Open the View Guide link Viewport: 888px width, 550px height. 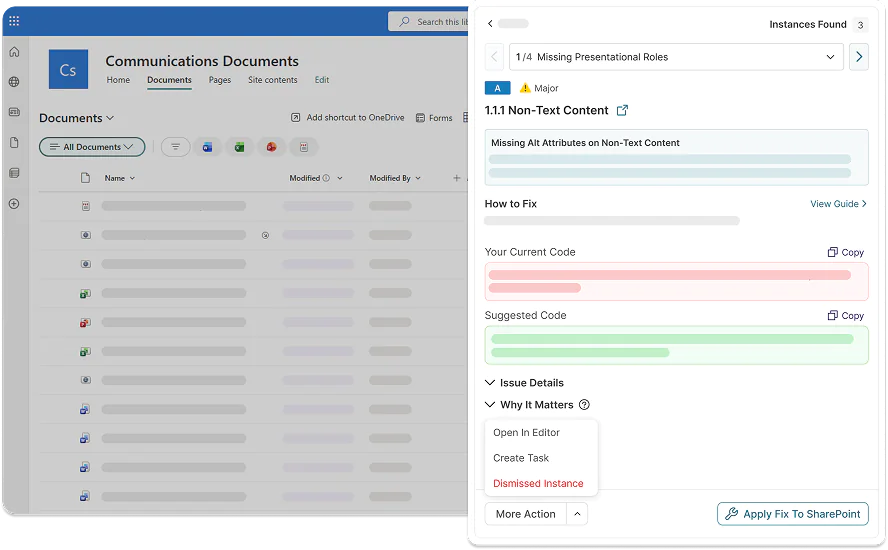[x=838, y=204]
